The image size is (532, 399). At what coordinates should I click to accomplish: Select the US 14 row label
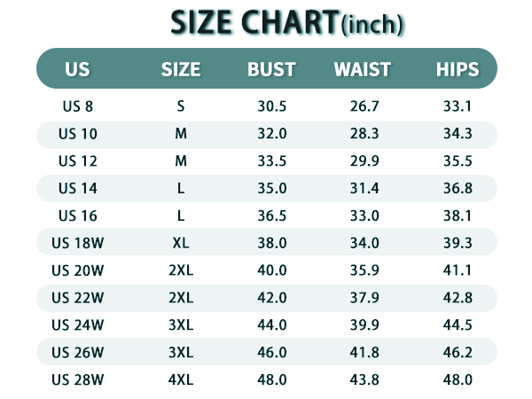pyautogui.click(x=78, y=188)
